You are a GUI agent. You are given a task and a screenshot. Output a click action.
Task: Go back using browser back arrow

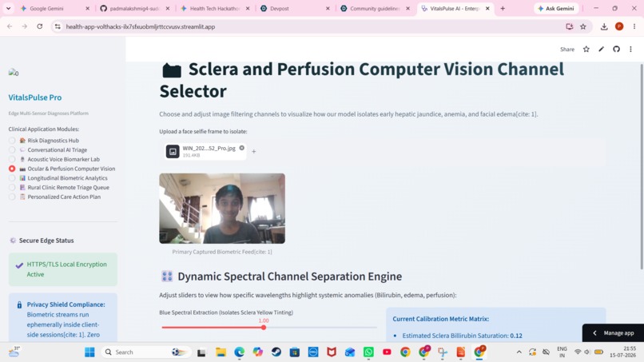10,26
